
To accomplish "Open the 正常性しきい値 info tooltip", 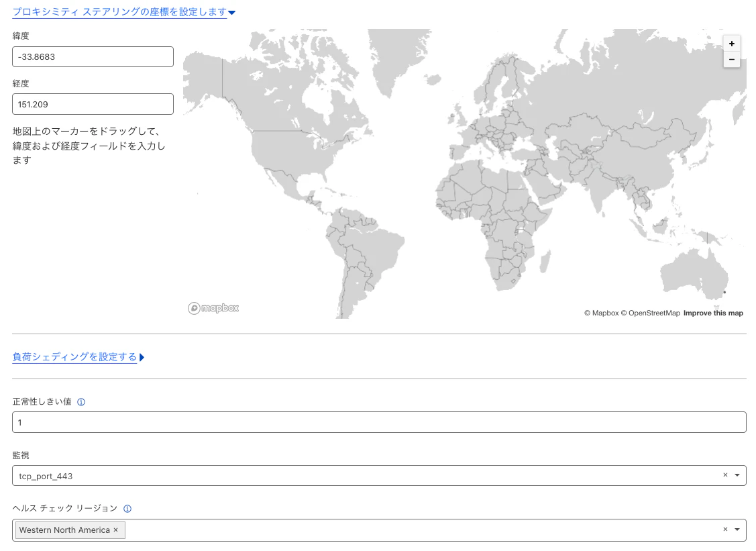I will (81, 401).
